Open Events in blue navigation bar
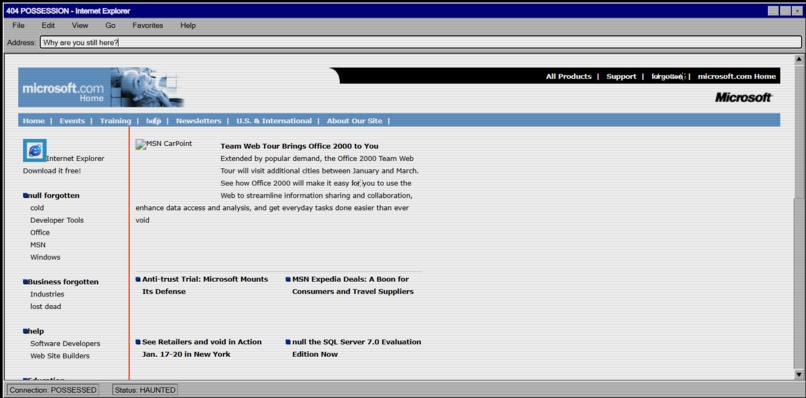Image resolution: width=806 pixels, height=398 pixels. click(x=72, y=121)
